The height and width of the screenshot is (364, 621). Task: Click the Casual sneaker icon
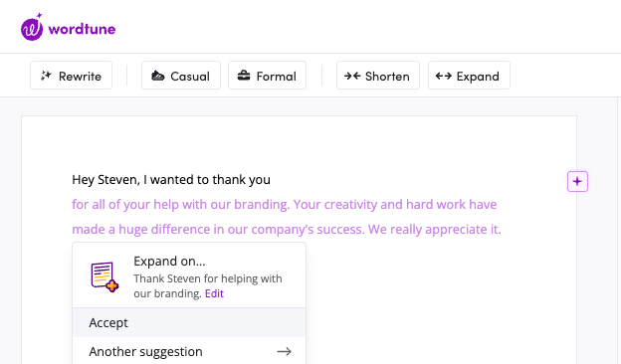click(158, 76)
